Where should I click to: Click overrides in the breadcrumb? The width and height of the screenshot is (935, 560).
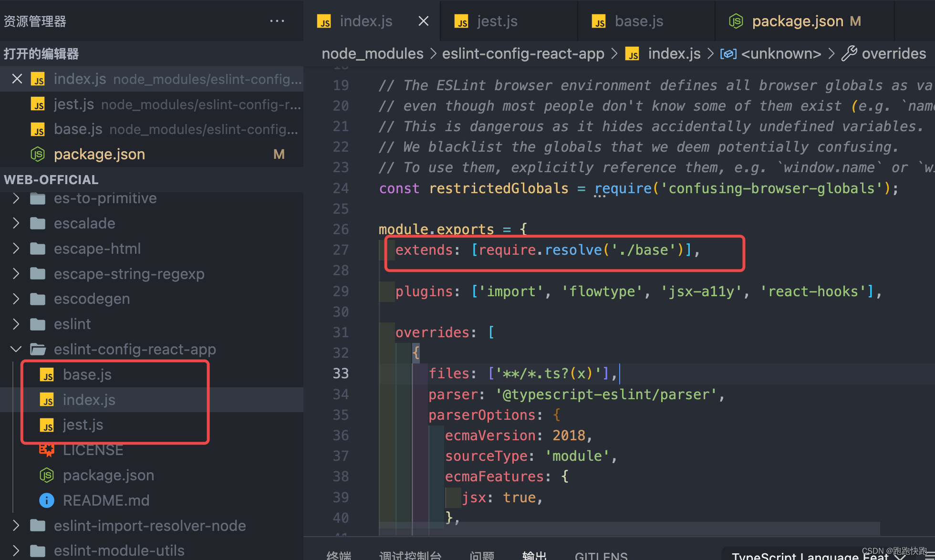pyautogui.click(x=894, y=53)
